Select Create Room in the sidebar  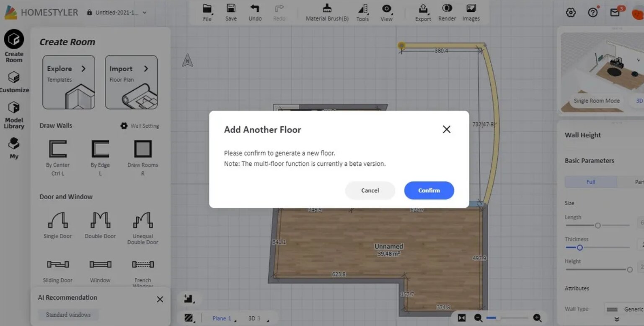[14, 46]
